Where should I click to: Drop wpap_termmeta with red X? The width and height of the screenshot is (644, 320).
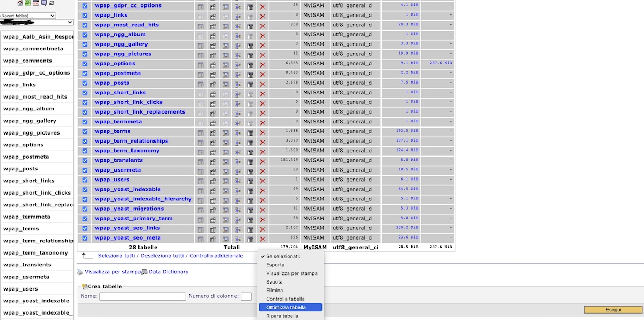pos(262,122)
